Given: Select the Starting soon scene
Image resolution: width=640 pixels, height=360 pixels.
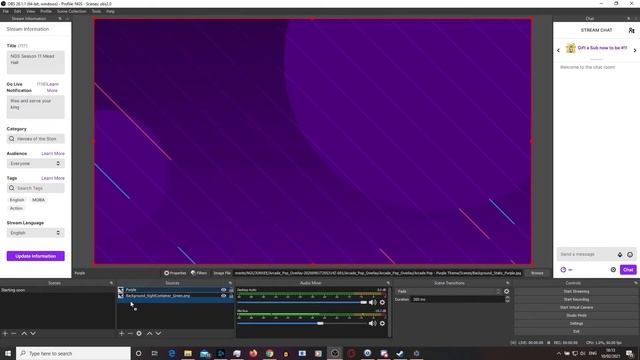Looking at the screenshot, I should 57,290.
